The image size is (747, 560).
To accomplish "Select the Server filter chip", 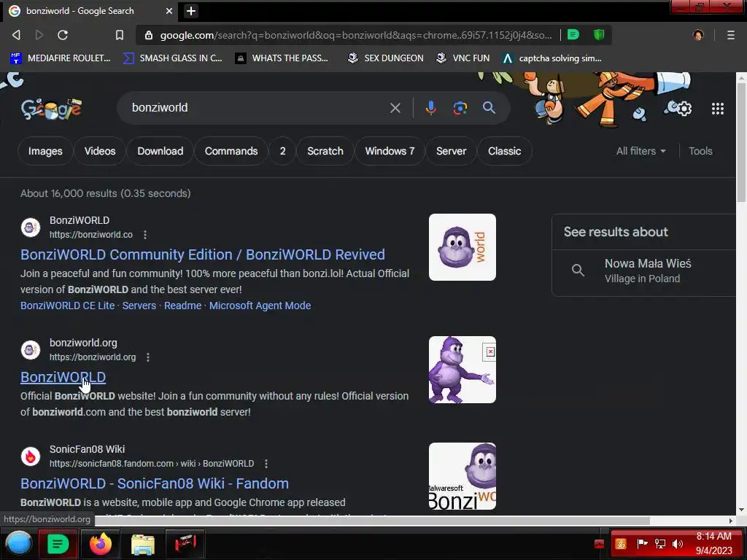I will (451, 151).
